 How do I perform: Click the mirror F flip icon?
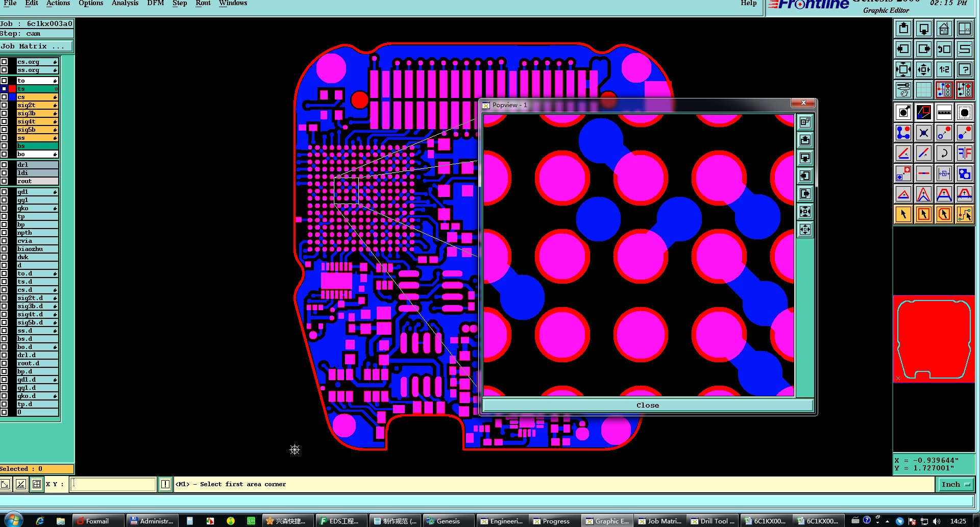[965, 153]
